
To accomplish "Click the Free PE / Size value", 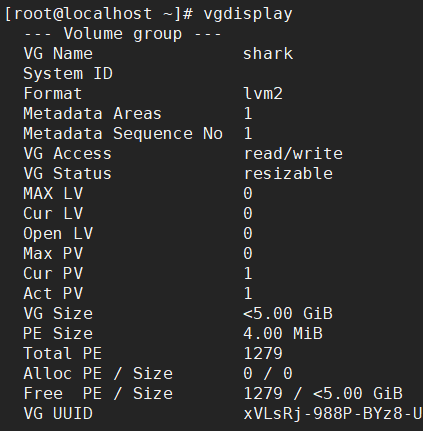I will pyautogui.click(x=323, y=394).
